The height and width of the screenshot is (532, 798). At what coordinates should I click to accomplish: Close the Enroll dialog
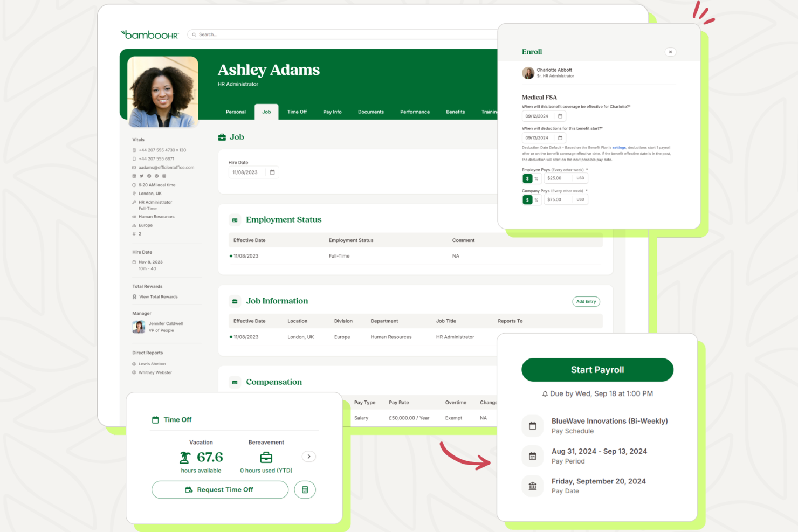670,52
